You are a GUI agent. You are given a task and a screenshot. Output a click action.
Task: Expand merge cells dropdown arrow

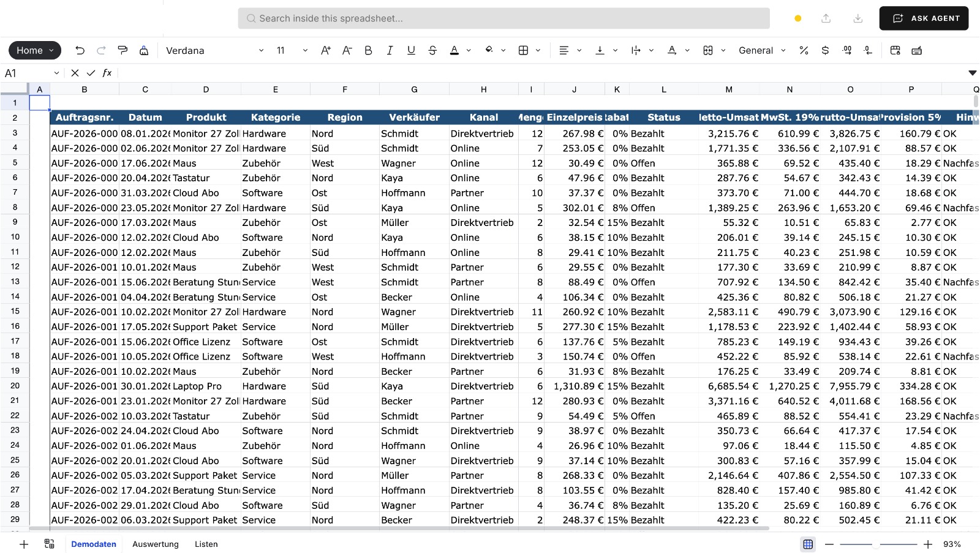[723, 51]
